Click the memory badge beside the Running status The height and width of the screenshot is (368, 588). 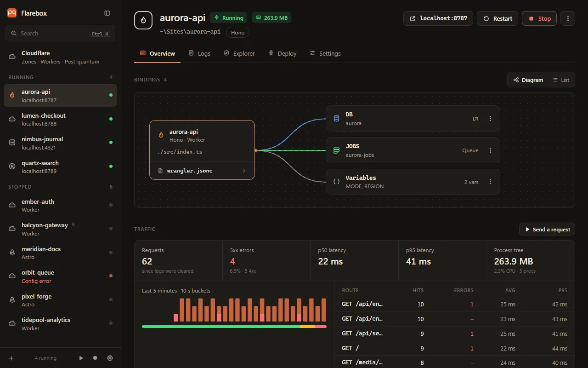point(271,18)
